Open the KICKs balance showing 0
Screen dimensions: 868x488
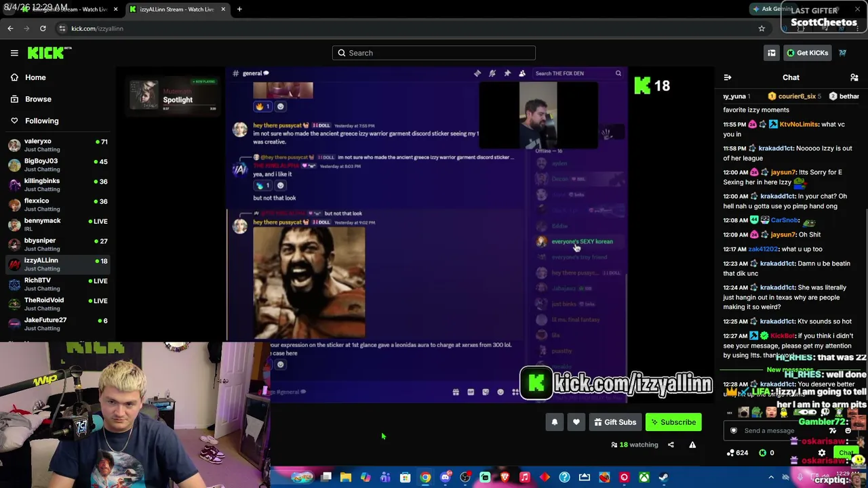click(x=766, y=453)
